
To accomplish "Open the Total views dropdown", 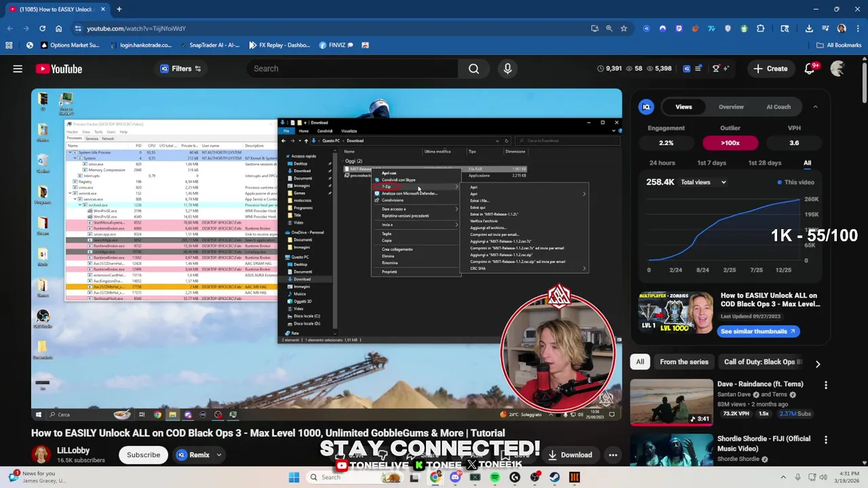I will click(704, 182).
